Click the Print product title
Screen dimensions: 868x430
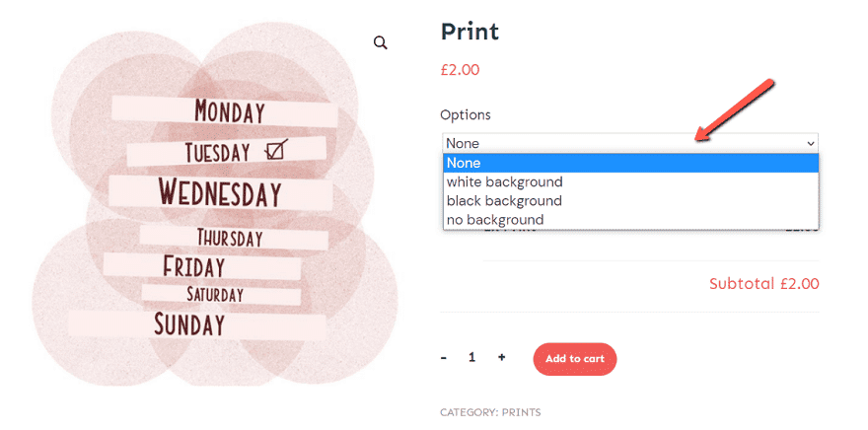[470, 32]
